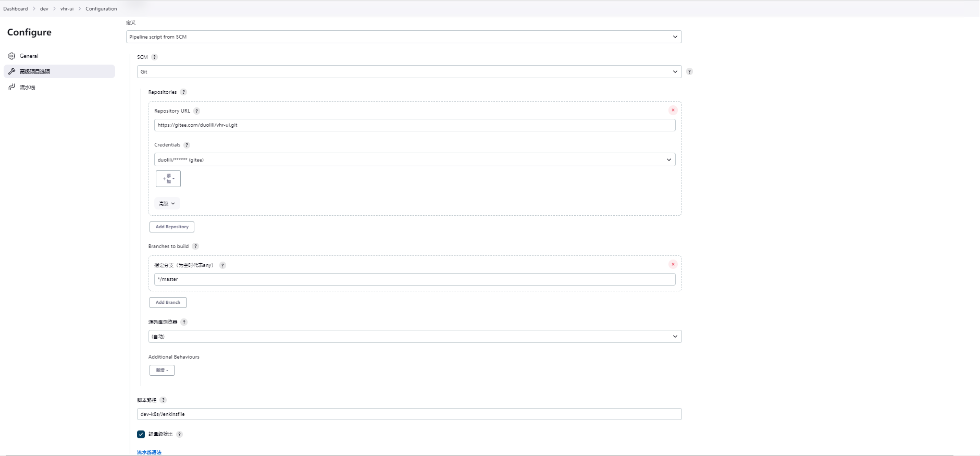Open the 添加 credentials dropdown button
Image resolution: width=980 pixels, height=456 pixels.
(168, 179)
